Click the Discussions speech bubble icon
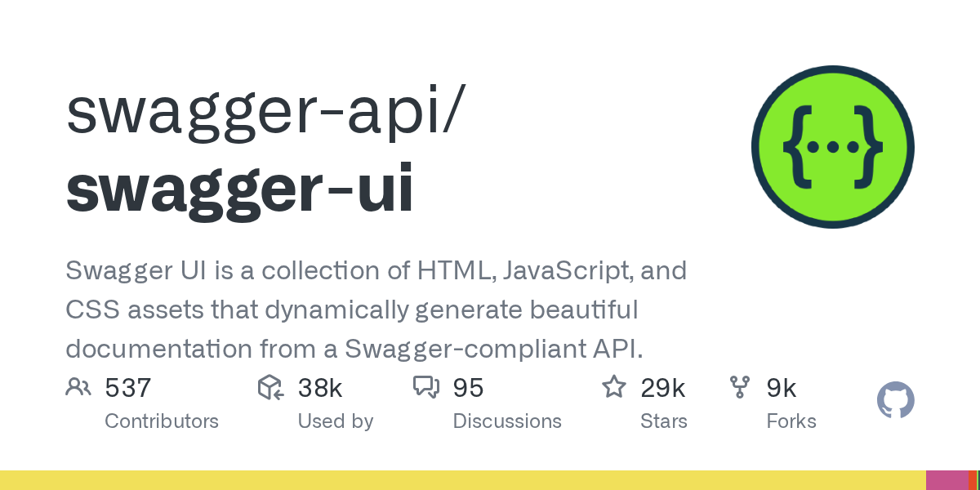980x490 pixels. click(426, 387)
